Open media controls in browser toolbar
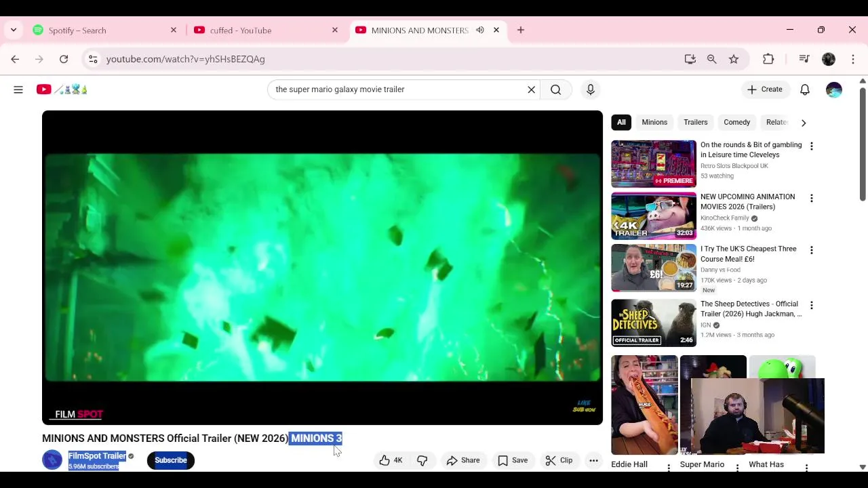This screenshot has width=868, height=488. tap(804, 59)
